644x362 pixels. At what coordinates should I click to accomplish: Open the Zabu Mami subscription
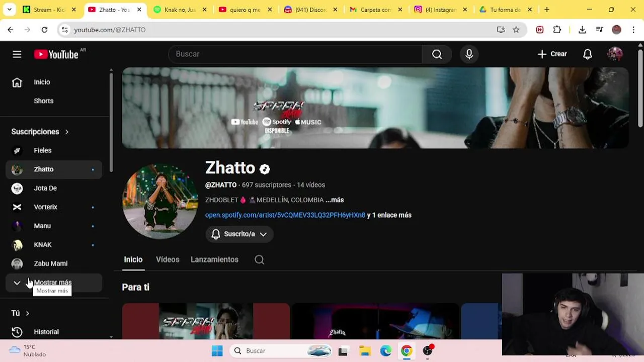point(54,263)
